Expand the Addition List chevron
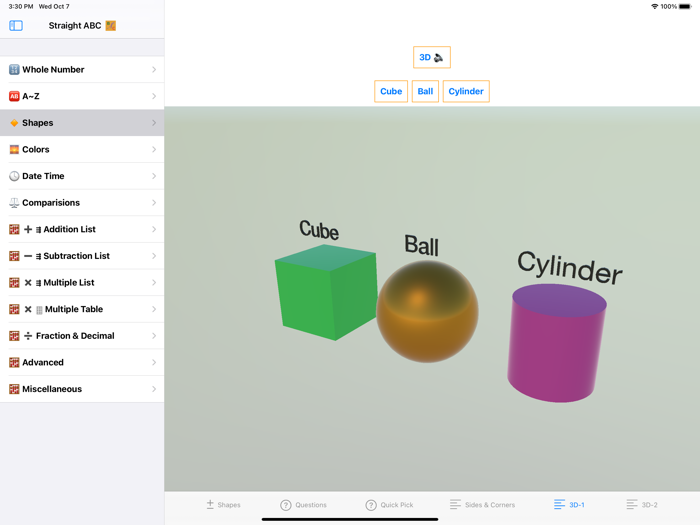 tap(154, 229)
